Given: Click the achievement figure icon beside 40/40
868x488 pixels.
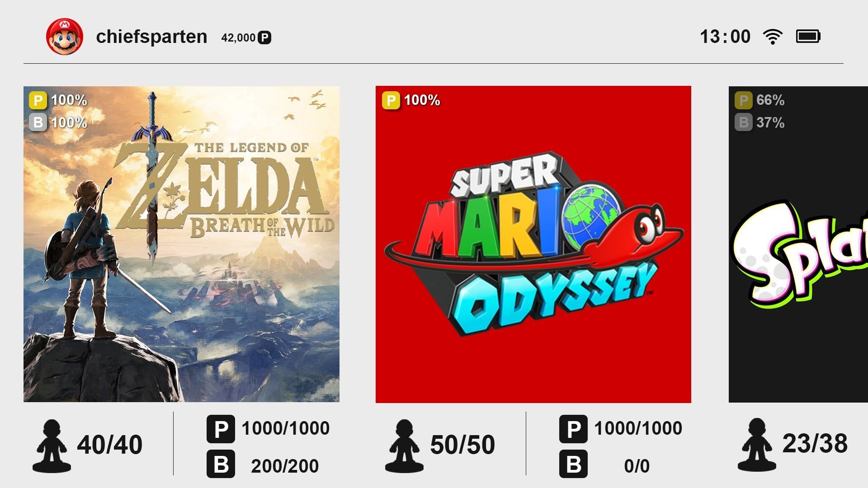Looking at the screenshot, I should 52,446.
